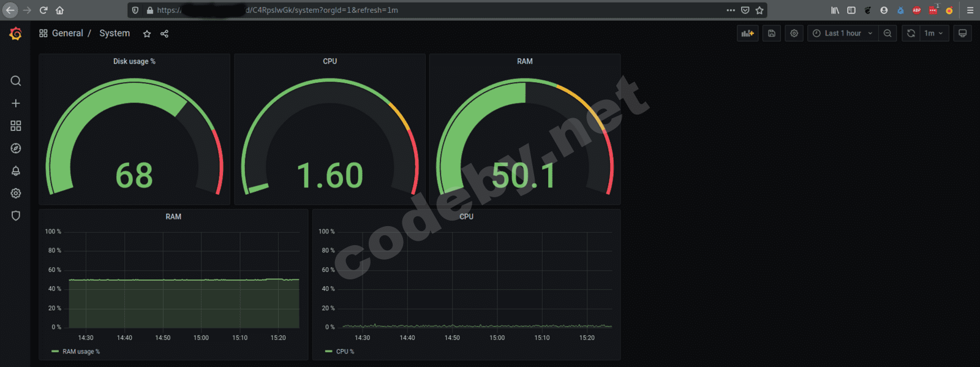This screenshot has height=367, width=980.
Task: Expand the Last 1 hour time picker
Action: (843, 34)
